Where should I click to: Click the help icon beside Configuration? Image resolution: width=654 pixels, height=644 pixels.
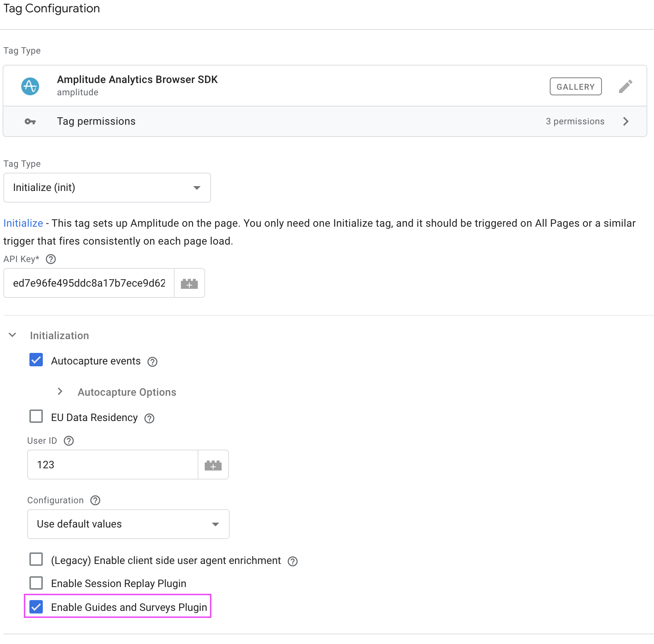(x=95, y=500)
